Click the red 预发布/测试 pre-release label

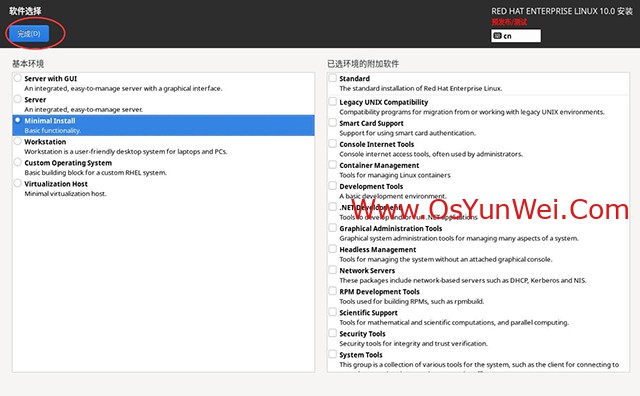(x=509, y=22)
